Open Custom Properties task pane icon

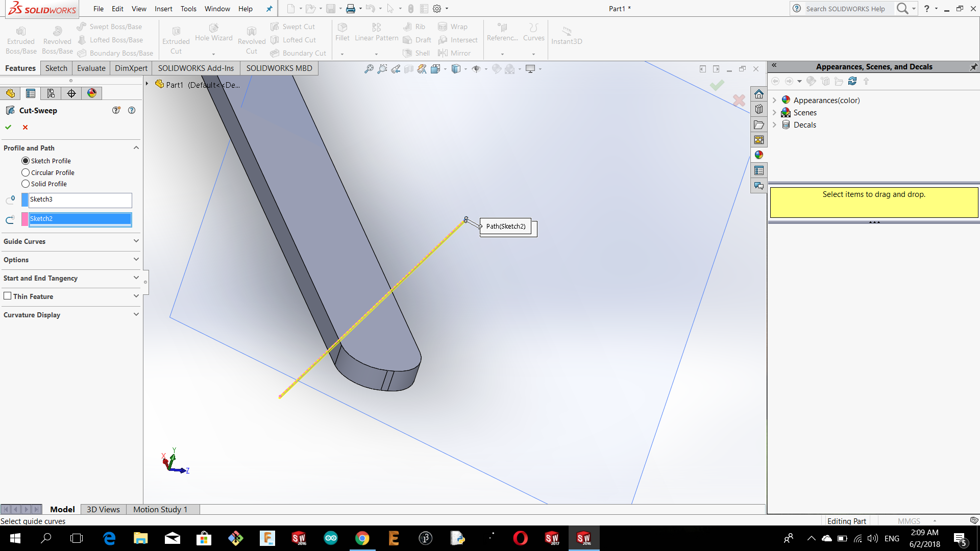pyautogui.click(x=759, y=170)
